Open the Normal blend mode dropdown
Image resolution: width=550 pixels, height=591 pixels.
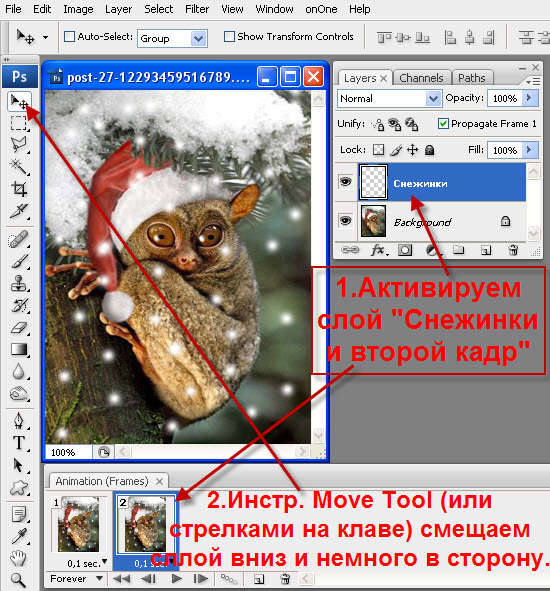(x=434, y=99)
